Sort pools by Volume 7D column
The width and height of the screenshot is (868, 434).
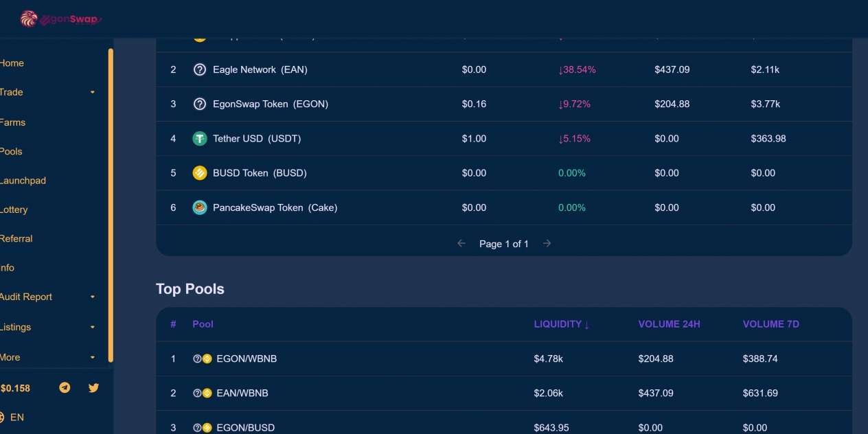pyautogui.click(x=771, y=324)
